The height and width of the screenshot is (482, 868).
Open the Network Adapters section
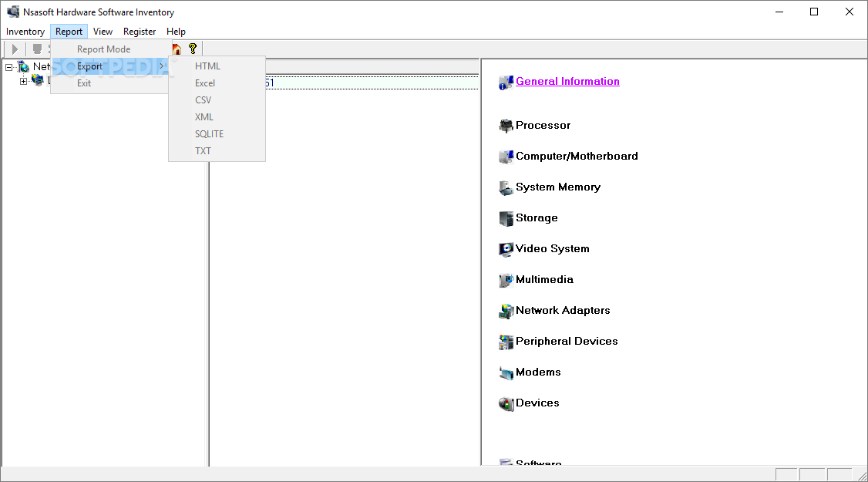(x=563, y=310)
